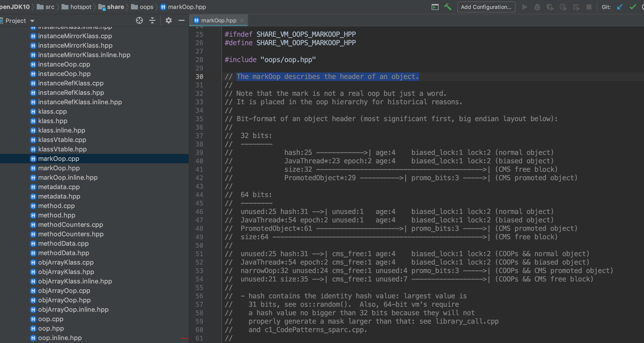Viewport: 644px width, 343px height.
Task: Open Project panel gear settings
Action: pos(168,21)
